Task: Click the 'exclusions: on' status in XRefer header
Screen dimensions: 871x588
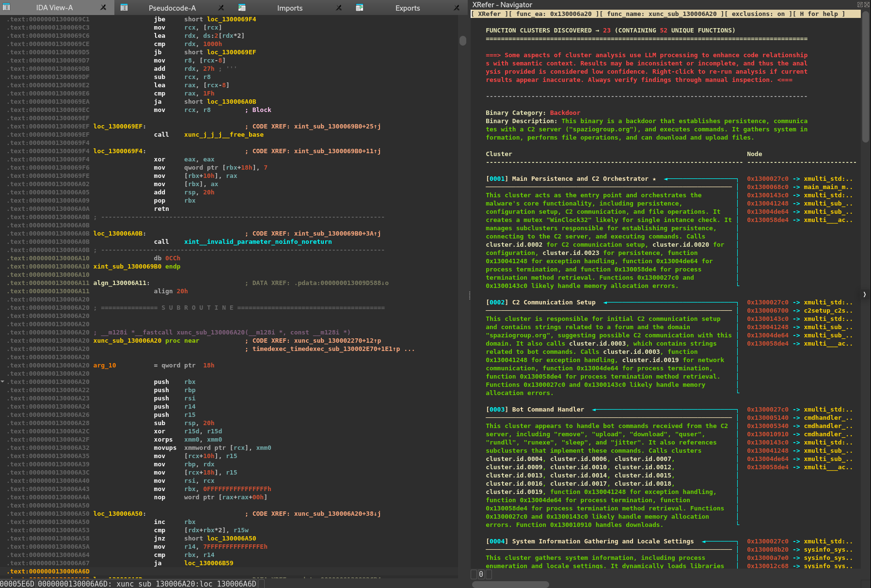Action: [758, 14]
